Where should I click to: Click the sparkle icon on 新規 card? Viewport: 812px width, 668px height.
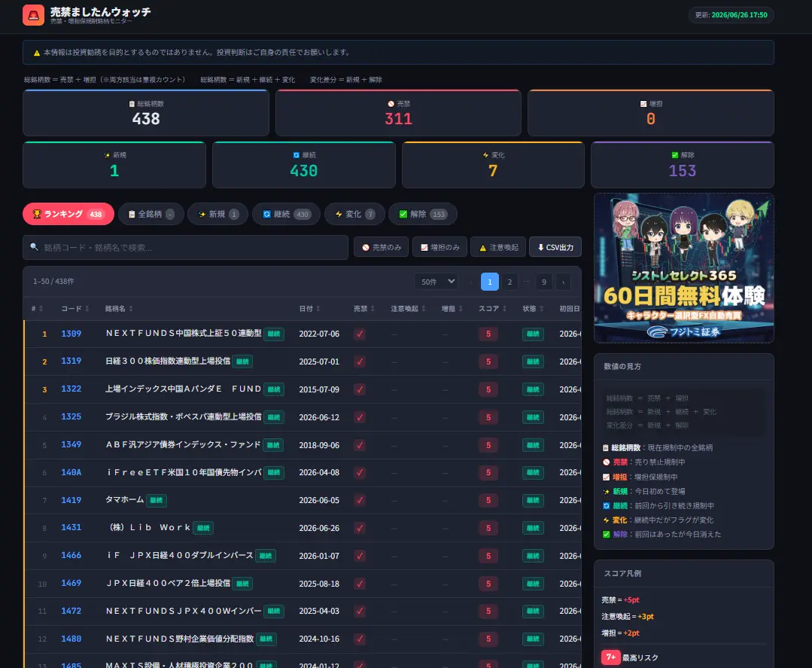pyautogui.click(x=107, y=155)
